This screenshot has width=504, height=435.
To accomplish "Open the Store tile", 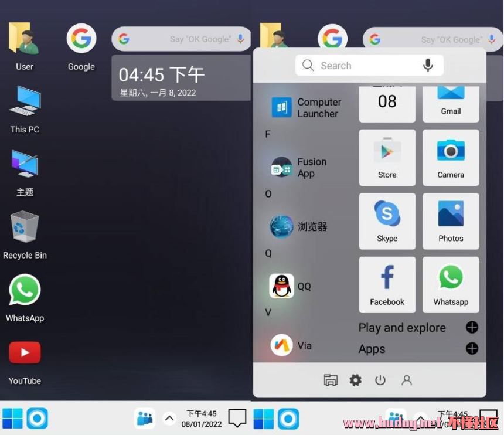I will point(387,158).
